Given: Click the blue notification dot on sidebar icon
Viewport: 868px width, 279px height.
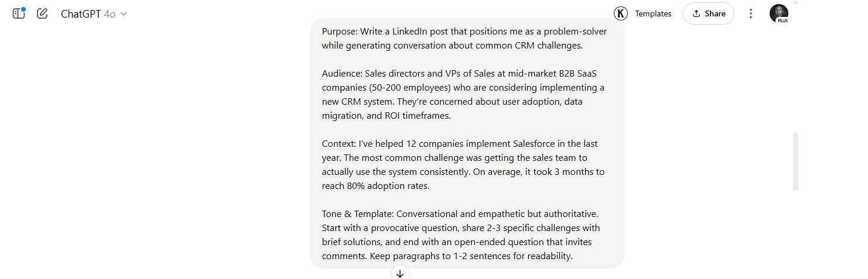Looking at the screenshot, I should point(23,9).
